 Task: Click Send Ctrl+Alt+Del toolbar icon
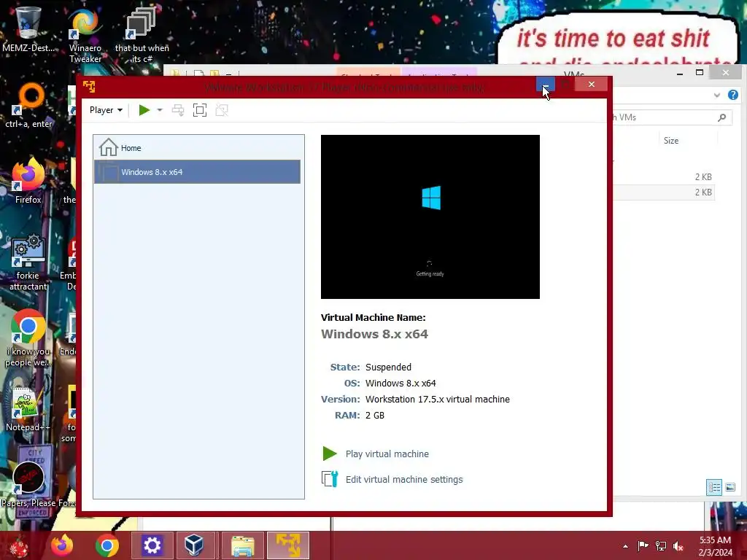point(178,110)
